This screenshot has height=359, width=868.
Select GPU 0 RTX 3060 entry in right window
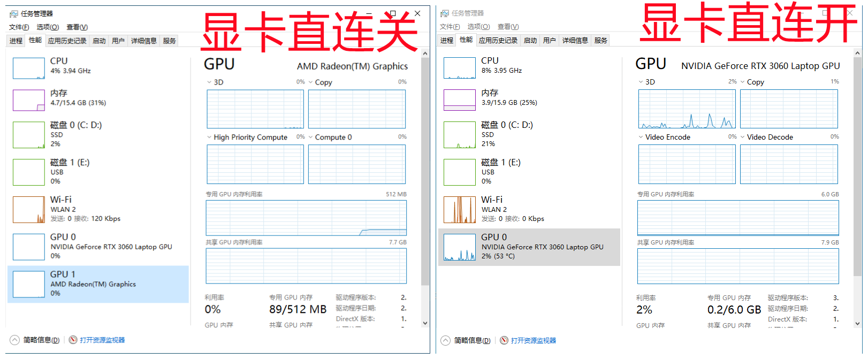pyautogui.click(x=529, y=247)
